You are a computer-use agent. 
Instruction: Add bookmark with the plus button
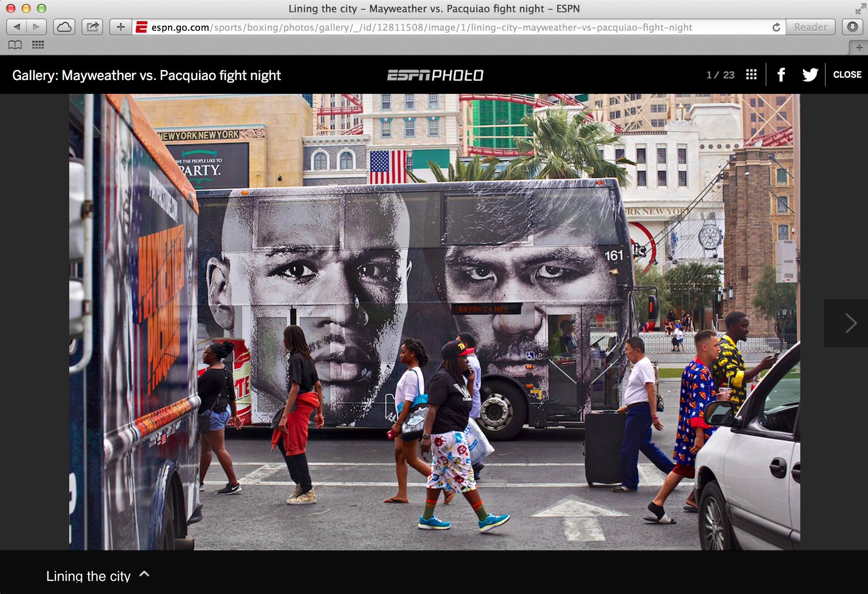pos(121,27)
